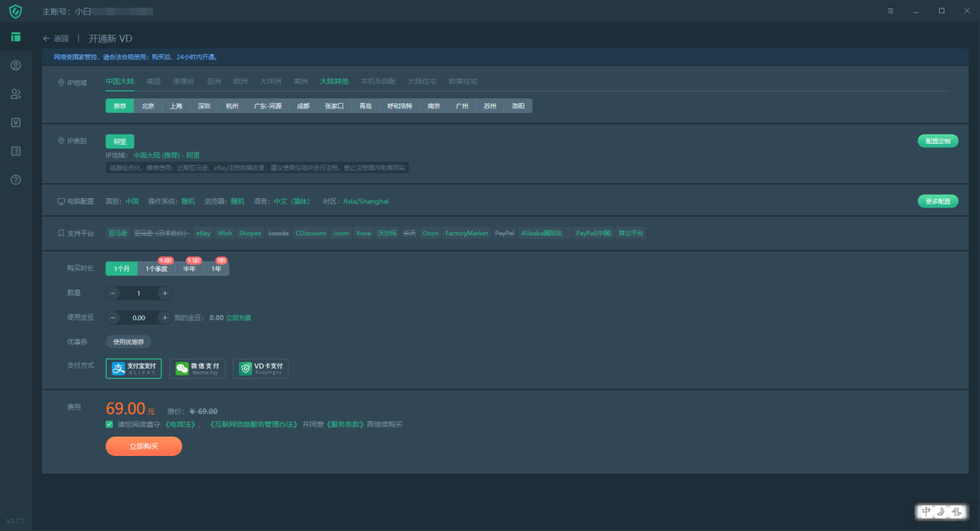Open the dashboard layout icon in the sidebar

click(x=15, y=37)
